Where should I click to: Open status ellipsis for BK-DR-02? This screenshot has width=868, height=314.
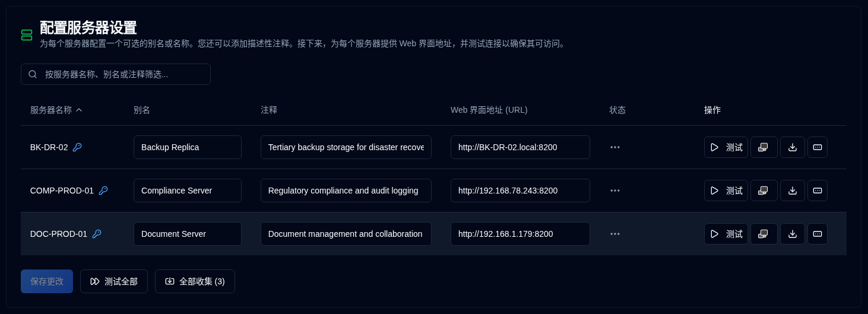click(614, 147)
